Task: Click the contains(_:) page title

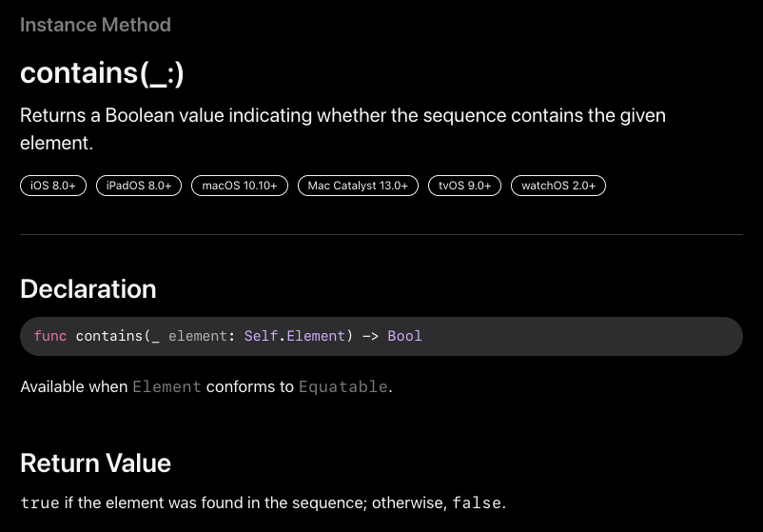Action: tap(102, 72)
